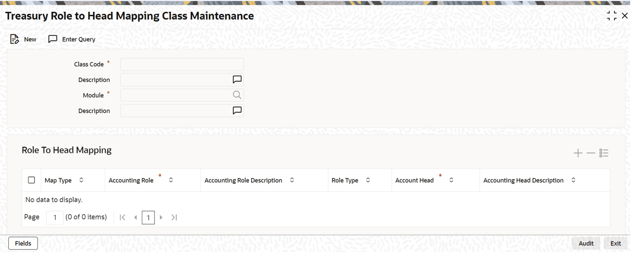Click the Accounting Head Description header text

click(x=523, y=180)
